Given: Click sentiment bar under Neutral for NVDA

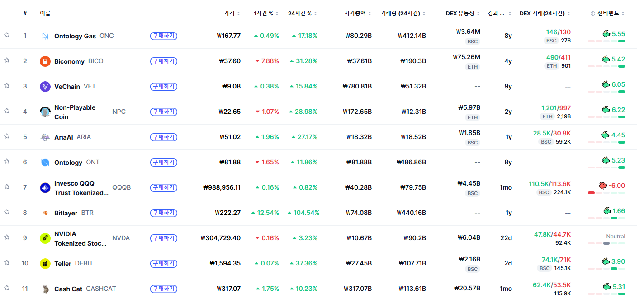Looking at the screenshot, I should coord(606,244).
